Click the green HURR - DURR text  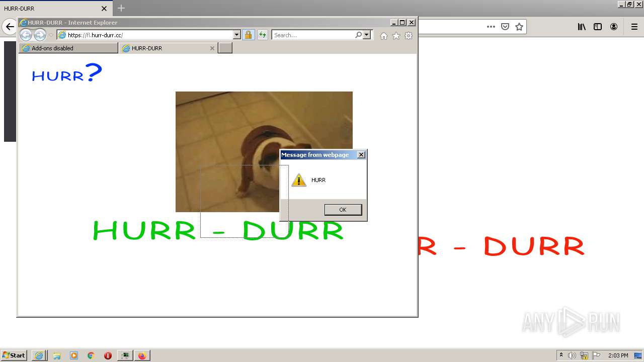(x=218, y=230)
